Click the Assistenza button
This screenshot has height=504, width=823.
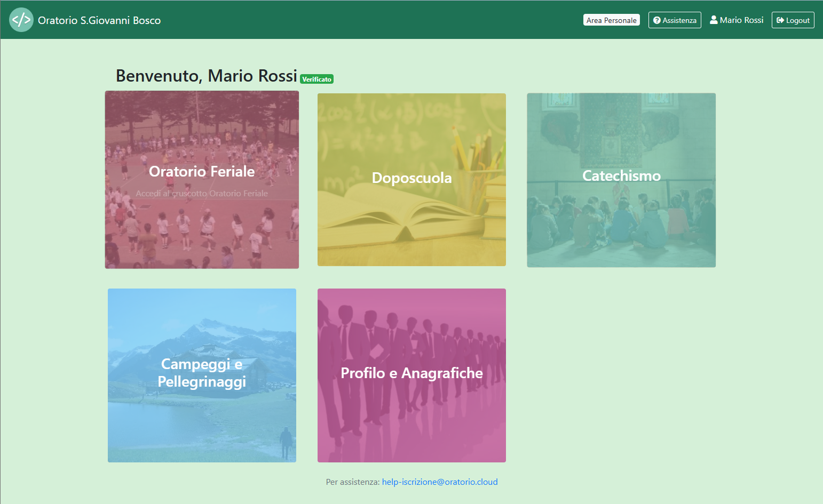[675, 20]
